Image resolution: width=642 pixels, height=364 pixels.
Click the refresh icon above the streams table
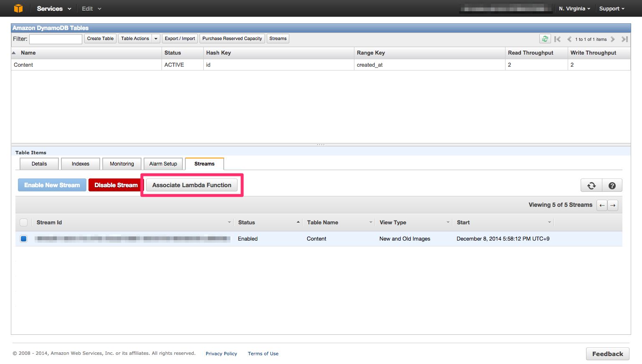click(x=591, y=185)
